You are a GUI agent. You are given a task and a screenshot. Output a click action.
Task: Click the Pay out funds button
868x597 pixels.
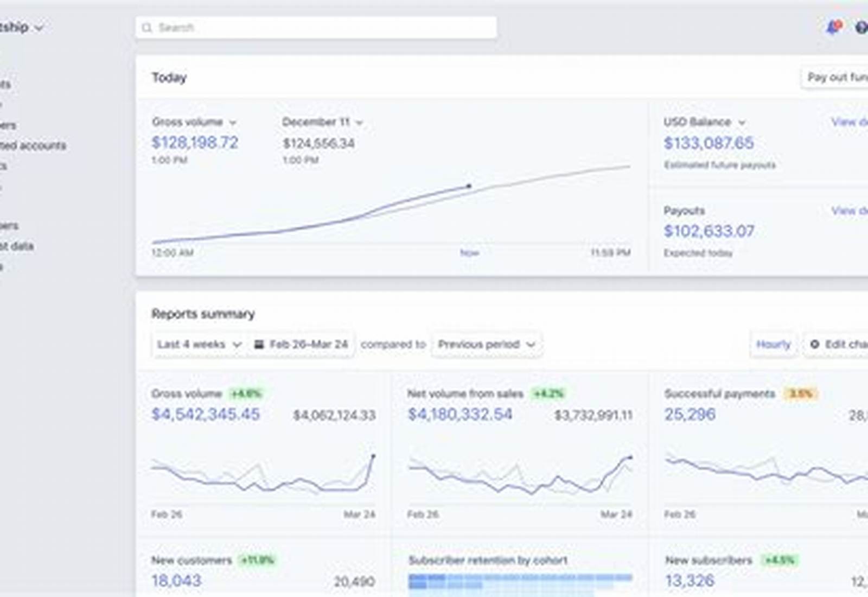tap(834, 78)
